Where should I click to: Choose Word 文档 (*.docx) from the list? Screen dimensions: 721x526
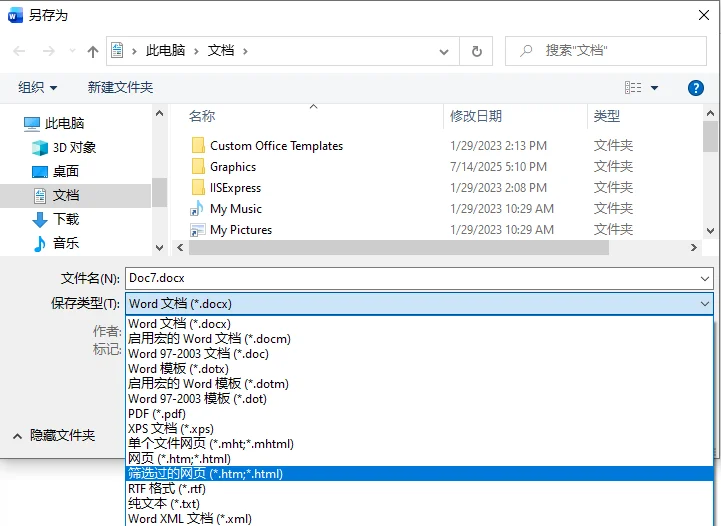click(x=419, y=324)
